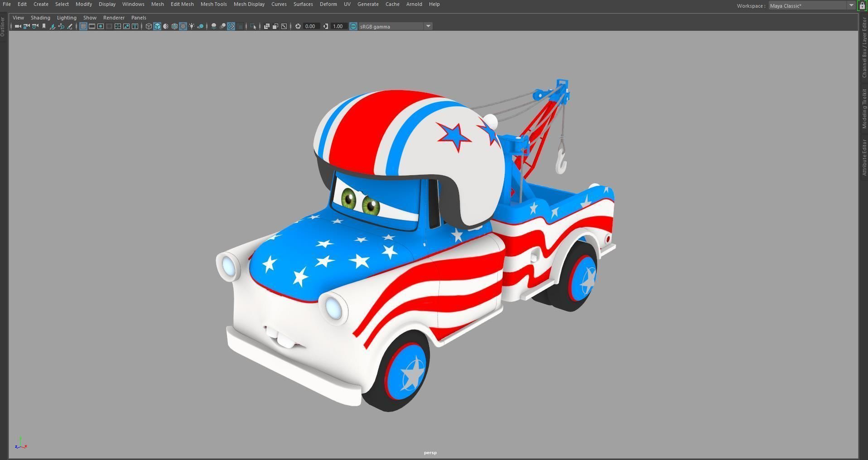Open the Create menu
The height and width of the screenshot is (460, 868).
pos(41,4)
